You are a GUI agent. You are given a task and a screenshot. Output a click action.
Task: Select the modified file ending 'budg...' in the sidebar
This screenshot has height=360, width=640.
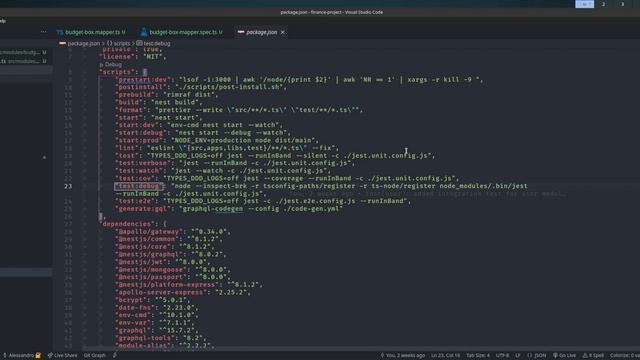[x=24, y=52]
